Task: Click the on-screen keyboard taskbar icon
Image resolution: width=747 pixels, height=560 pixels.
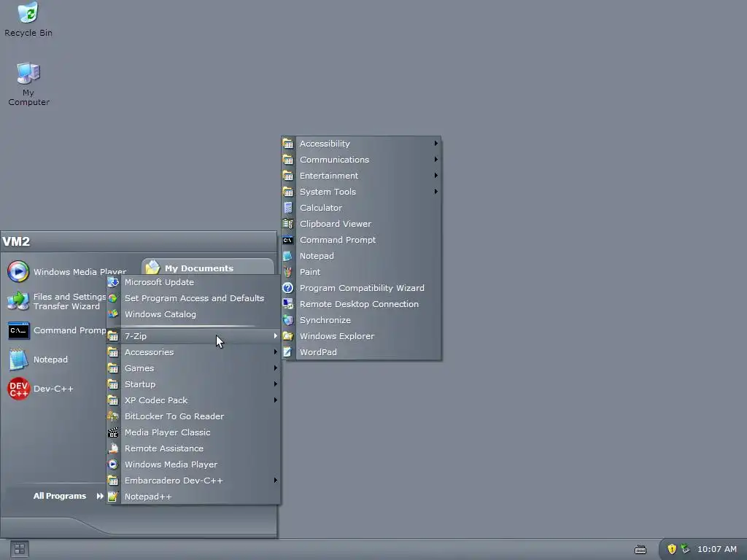Action: click(x=640, y=550)
